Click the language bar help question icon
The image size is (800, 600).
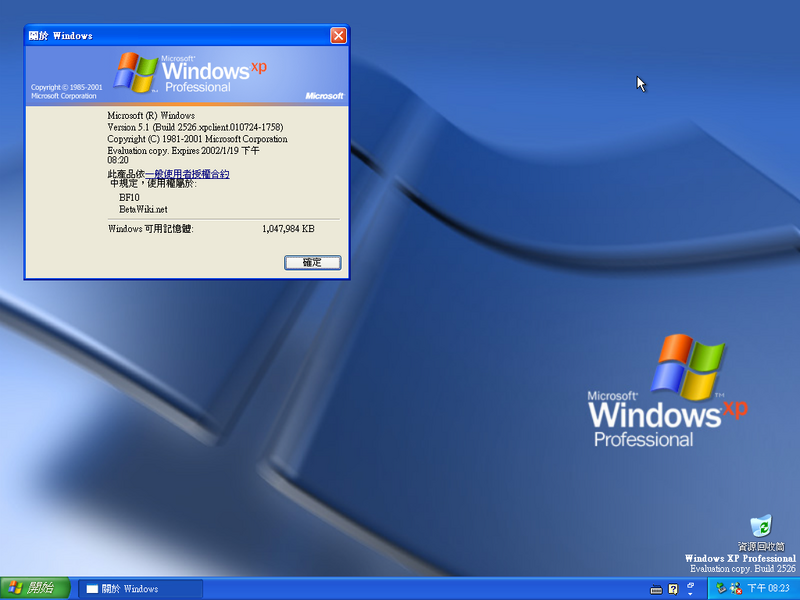click(673, 590)
